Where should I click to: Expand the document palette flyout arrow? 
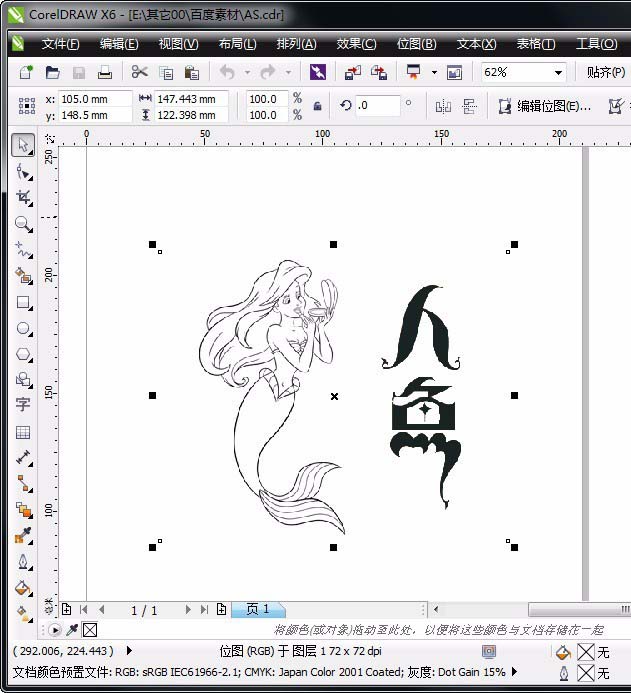click(55, 630)
